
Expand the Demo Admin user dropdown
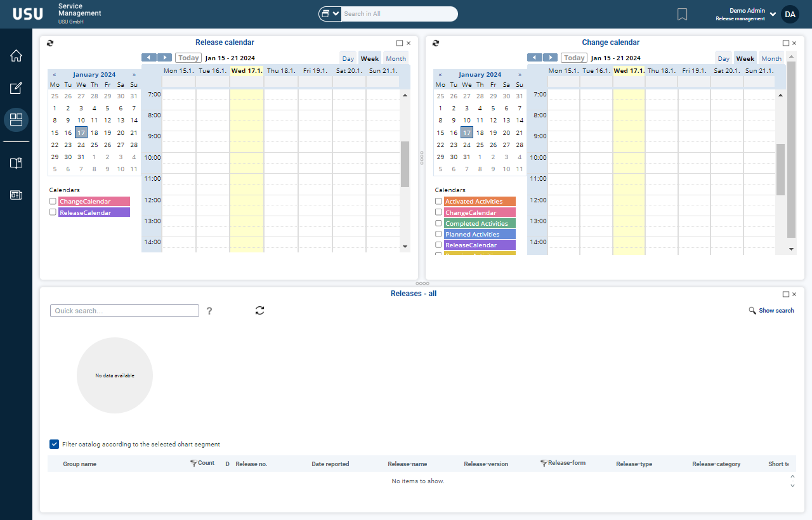click(x=773, y=14)
